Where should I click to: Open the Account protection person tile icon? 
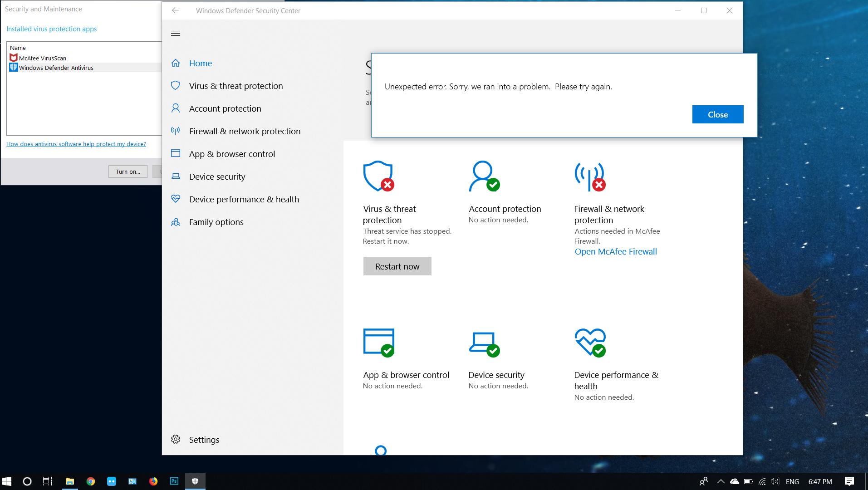coord(484,176)
